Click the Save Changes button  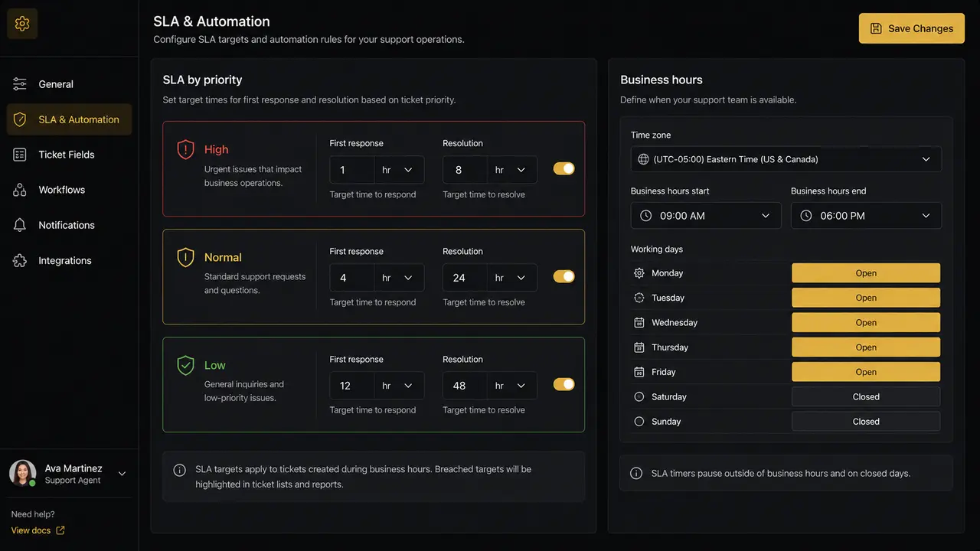tap(911, 28)
